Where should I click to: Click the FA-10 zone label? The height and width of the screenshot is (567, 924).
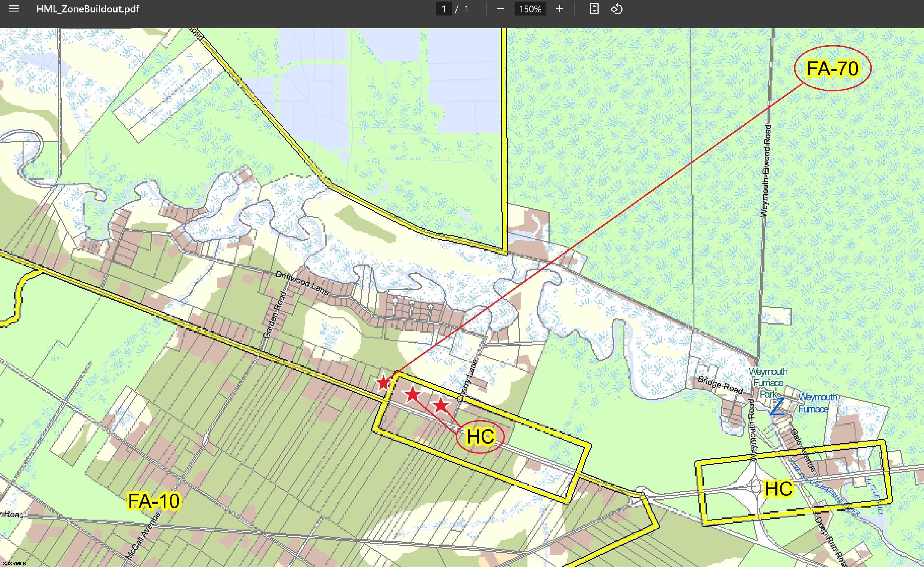coord(154,501)
